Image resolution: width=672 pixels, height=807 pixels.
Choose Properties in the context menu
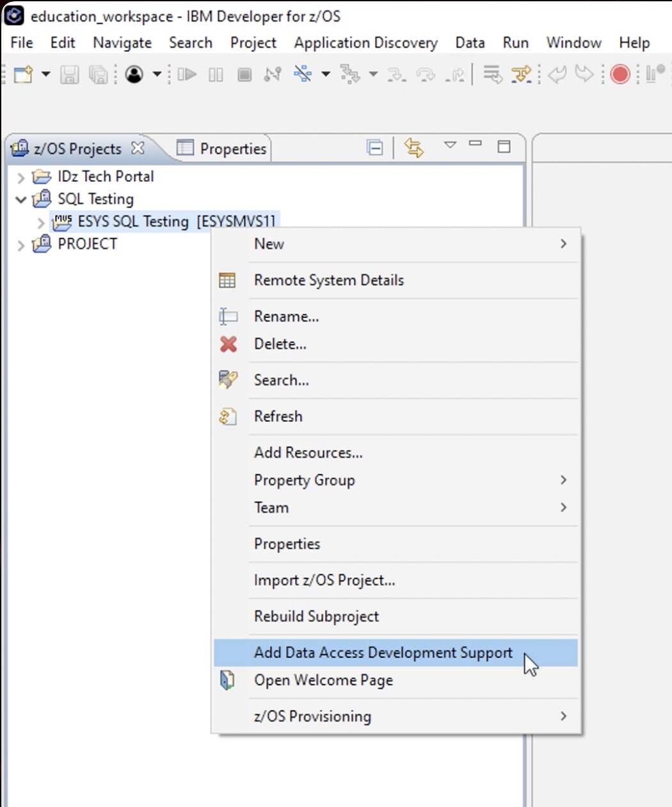point(396,544)
